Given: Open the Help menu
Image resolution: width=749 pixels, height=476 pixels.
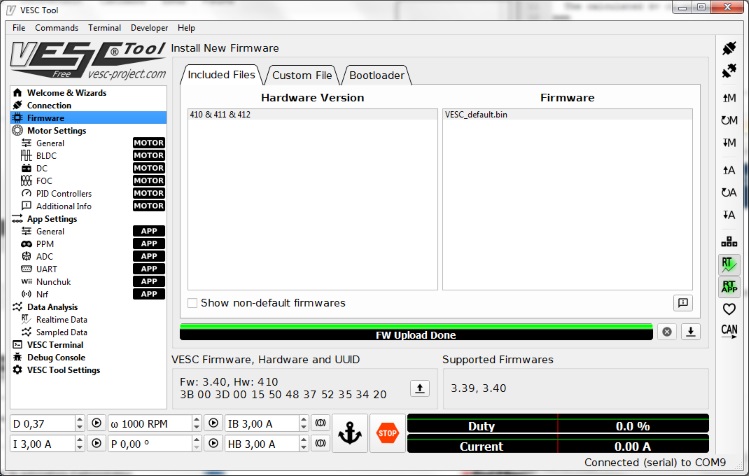Looking at the screenshot, I should click(x=186, y=28).
